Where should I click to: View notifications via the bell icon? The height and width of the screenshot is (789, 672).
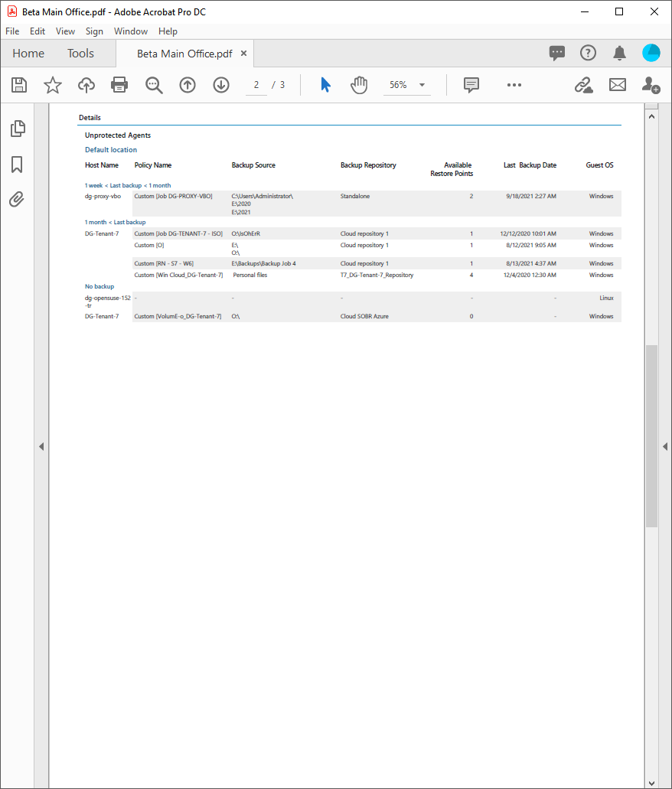pos(619,53)
